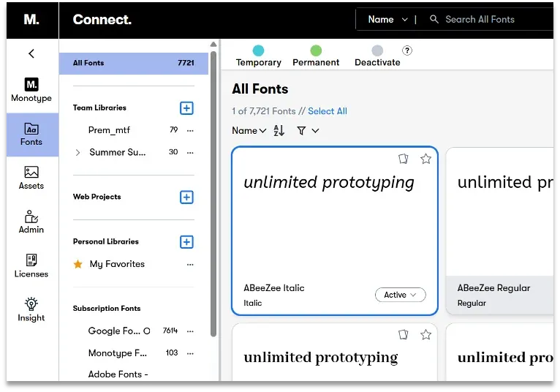Open Monotype section in left sidebar
Image resolution: width=560 pixels, height=392 pixels.
(x=31, y=90)
